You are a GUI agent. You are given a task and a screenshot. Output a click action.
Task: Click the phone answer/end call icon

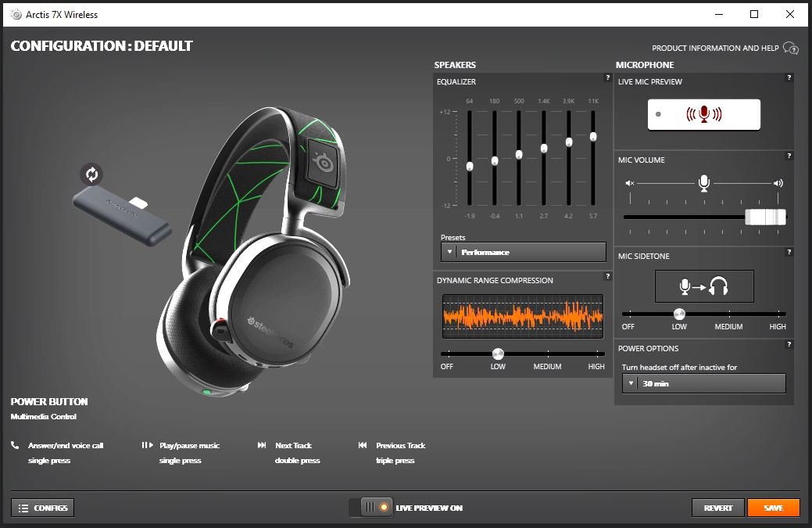(15, 445)
